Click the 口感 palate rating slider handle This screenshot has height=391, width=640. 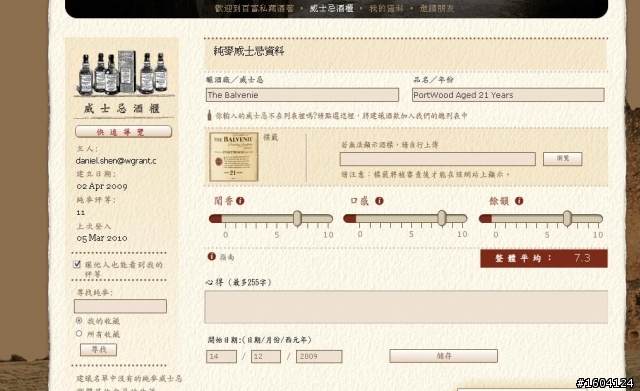pyautogui.click(x=442, y=218)
